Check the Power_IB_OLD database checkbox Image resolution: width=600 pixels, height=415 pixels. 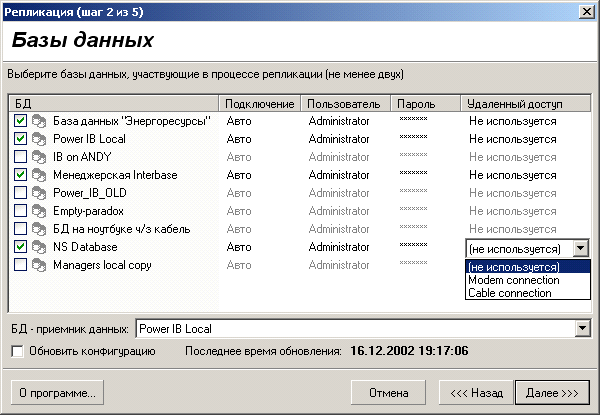(x=20, y=192)
